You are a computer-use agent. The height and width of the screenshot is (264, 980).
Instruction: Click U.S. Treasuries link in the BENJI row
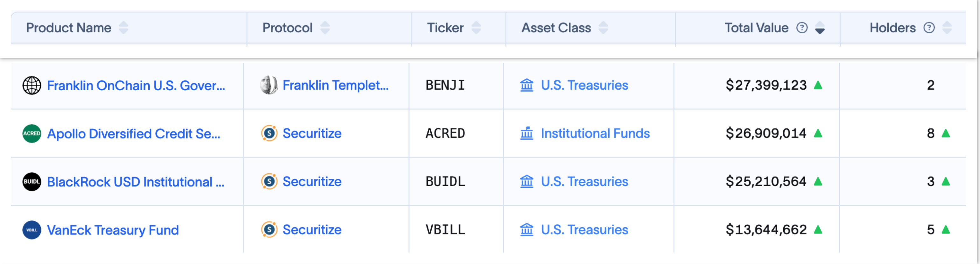[584, 85]
